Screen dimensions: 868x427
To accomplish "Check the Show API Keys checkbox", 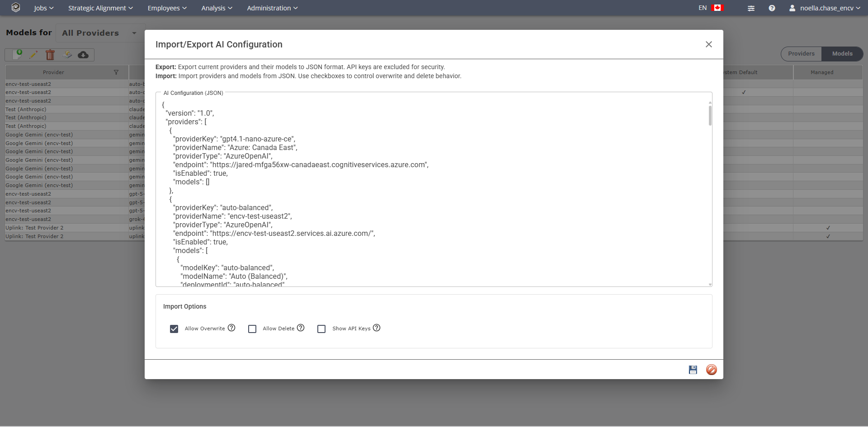I will tap(321, 328).
